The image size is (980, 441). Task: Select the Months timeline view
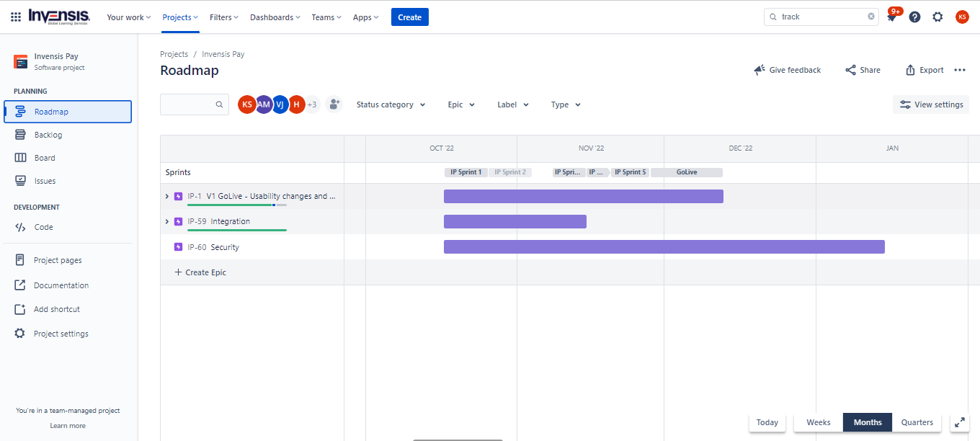pyautogui.click(x=868, y=423)
